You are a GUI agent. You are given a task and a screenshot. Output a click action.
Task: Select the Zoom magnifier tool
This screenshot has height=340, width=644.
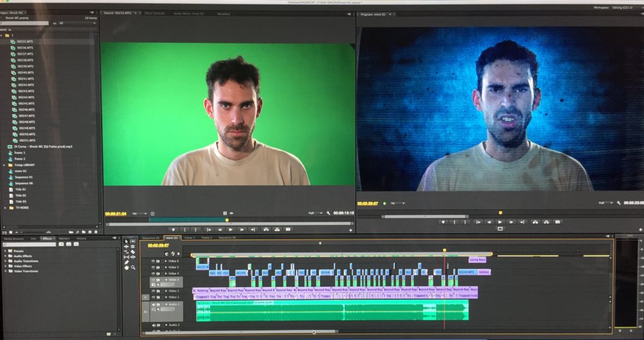click(133, 268)
